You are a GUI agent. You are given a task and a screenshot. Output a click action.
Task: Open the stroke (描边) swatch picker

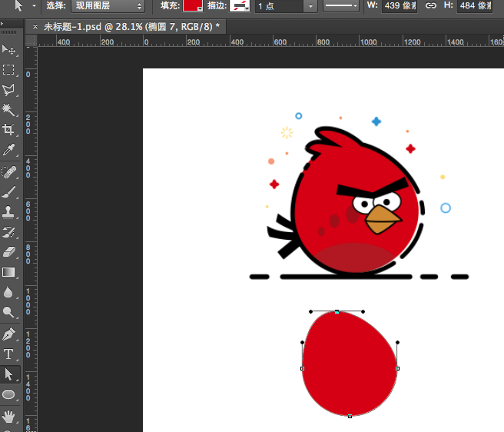240,5
